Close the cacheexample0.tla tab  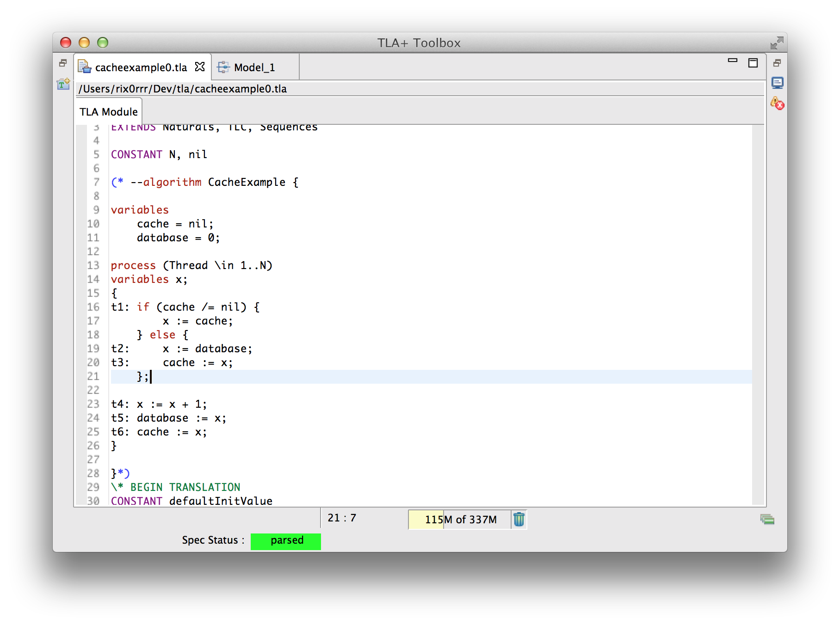point(200,67)
